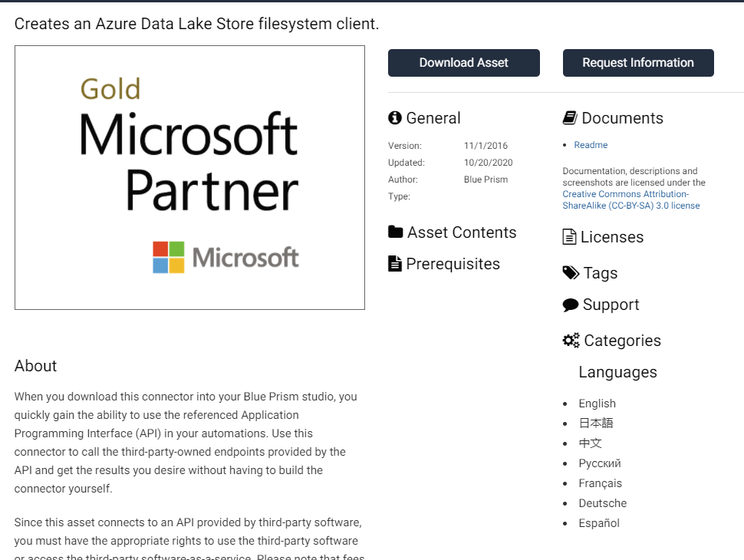
Task: Click the Gold Microsoft Partner image
Action: point(189,177)
